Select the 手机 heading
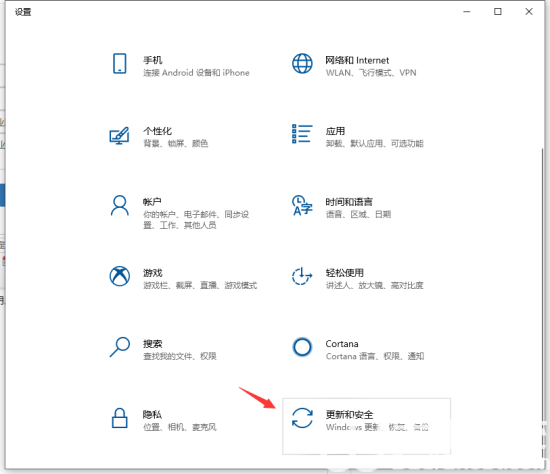 click(153, 60)
